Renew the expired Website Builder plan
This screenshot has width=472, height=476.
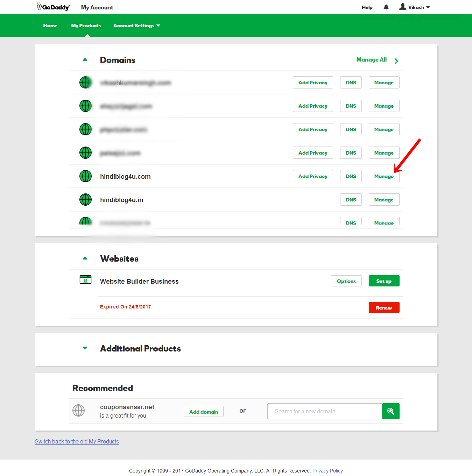(x=384, y=308)
